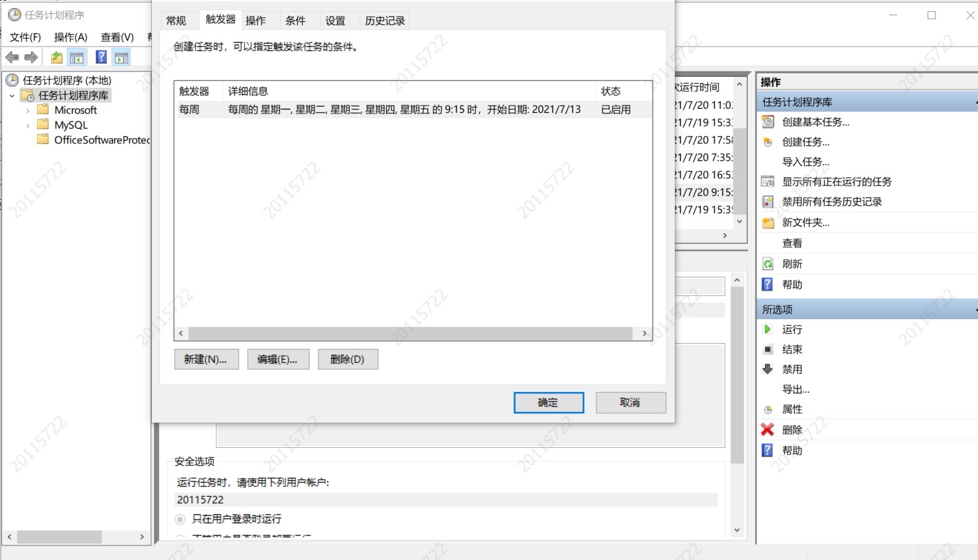Click 创建基本任务 icon in Actions pane
This screenshot has height=560, width=978.
[768, 121]
